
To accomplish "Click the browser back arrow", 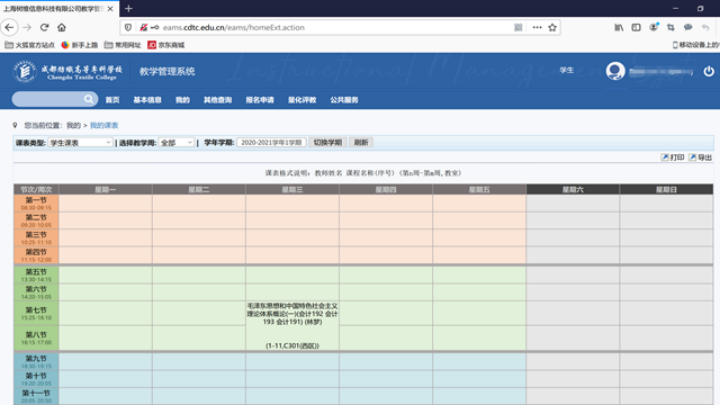I will tap(9, 27).
